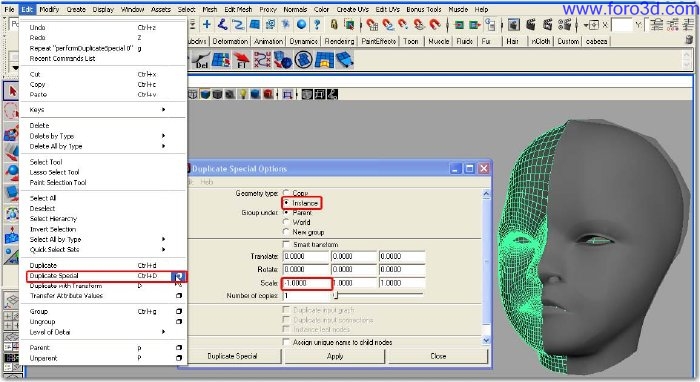The height and width of the screenshot is (382, 700).
Task: Check Assign unique name to child nodes
Action: (x=286, y=342)
